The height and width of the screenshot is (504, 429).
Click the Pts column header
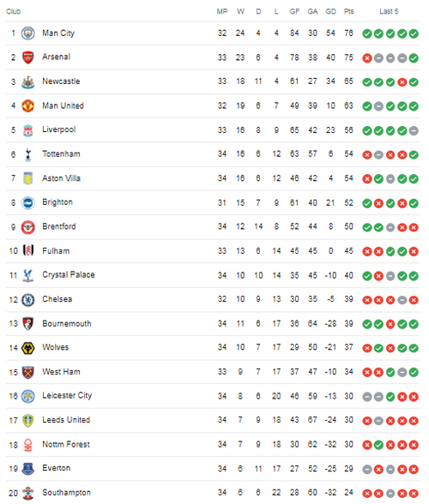(349, 12)
